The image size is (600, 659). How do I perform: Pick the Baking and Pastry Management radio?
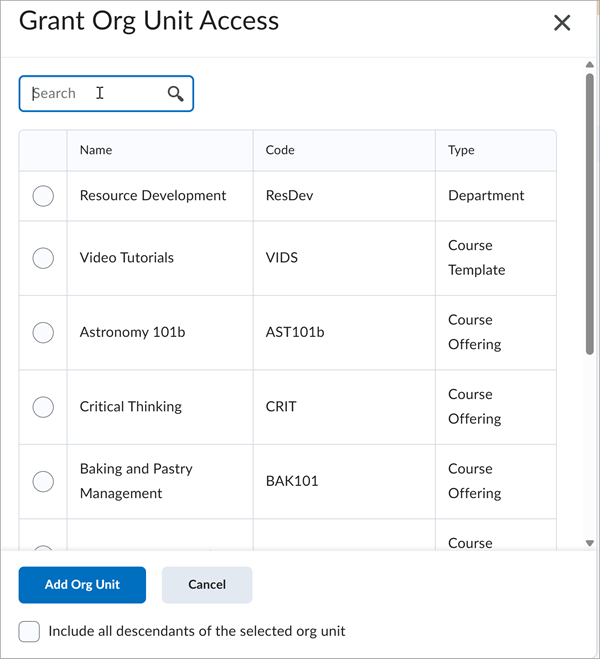43,481
